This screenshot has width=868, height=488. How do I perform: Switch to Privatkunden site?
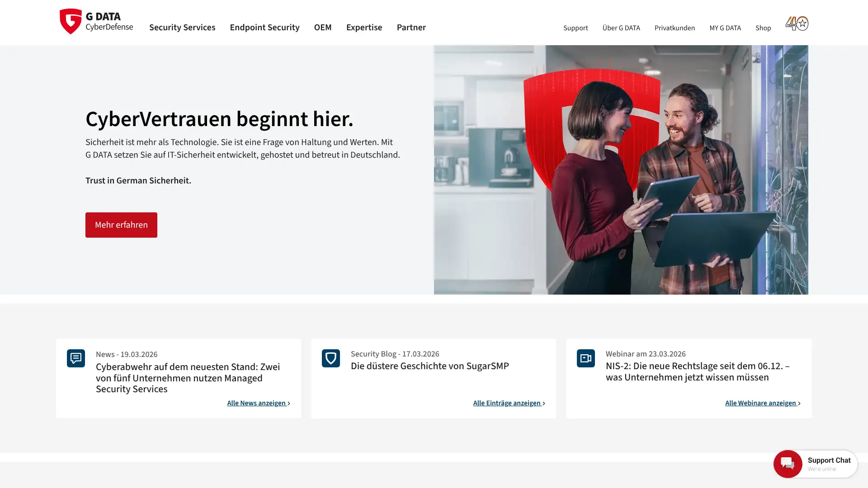pos(675,28)
